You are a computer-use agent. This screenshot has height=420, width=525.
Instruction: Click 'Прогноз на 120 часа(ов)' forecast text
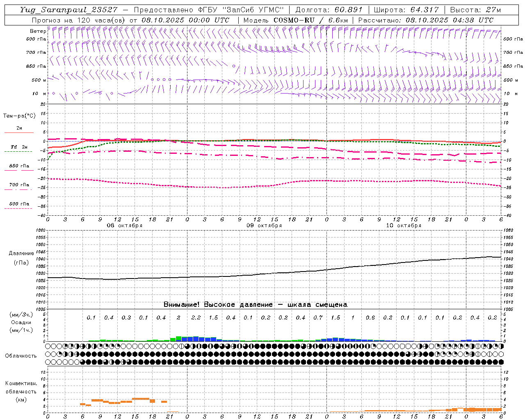coord(79,20)
